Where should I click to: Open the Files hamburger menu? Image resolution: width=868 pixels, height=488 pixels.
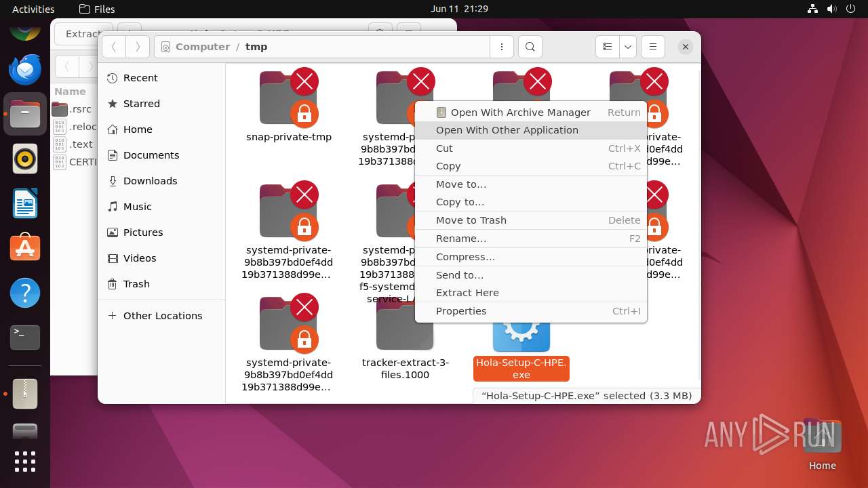(653, 47)
